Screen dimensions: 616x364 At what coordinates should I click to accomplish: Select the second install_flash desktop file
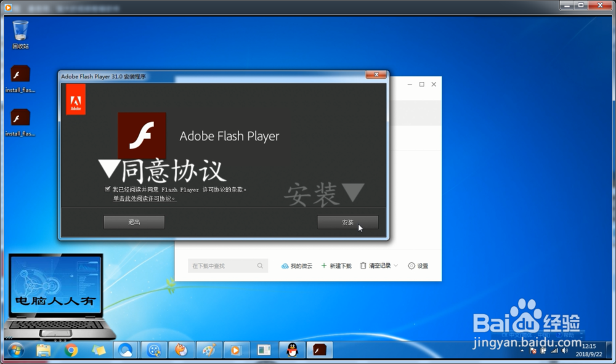(x=20, y=123)
